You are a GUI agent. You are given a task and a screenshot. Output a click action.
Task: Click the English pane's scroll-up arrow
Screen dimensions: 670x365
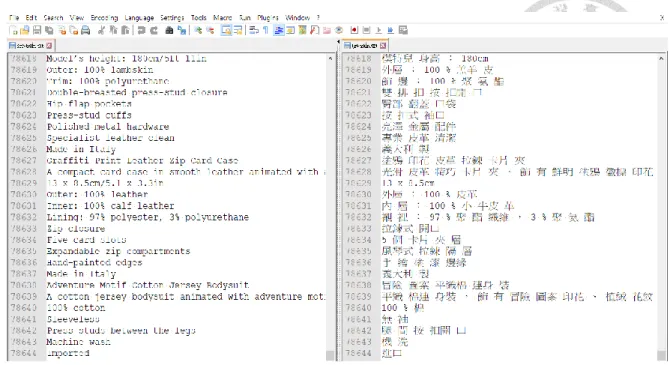click(x=330, y=58)
